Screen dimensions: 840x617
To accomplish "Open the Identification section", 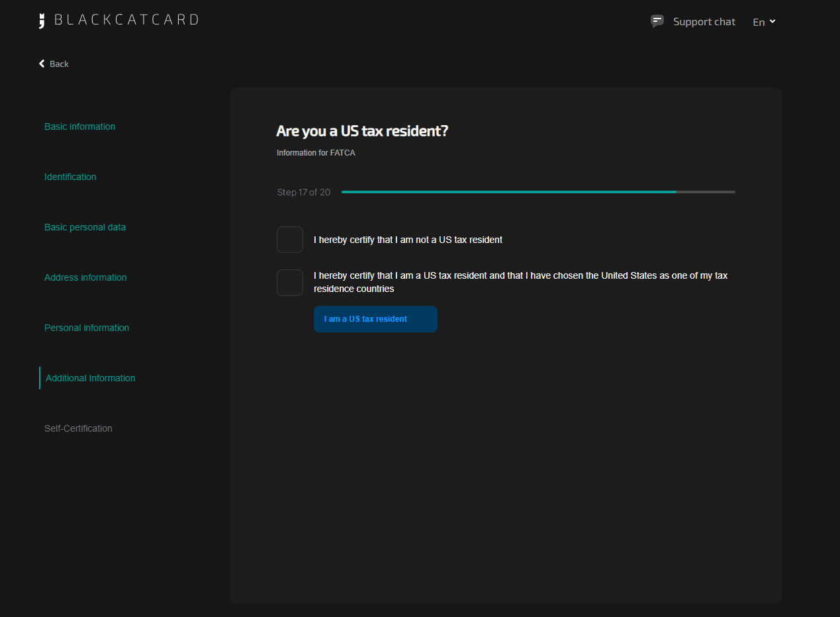I will [x=70, y=177].
